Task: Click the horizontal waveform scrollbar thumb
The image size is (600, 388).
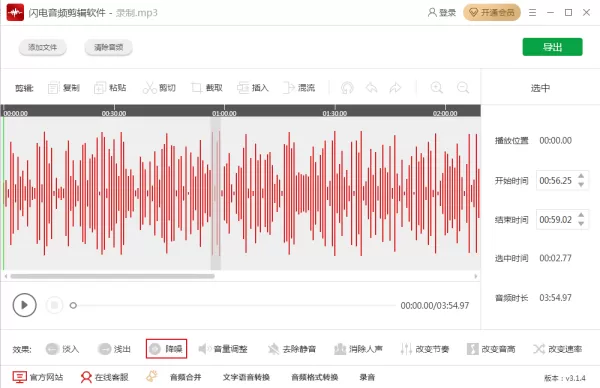Action: [112, 276]
